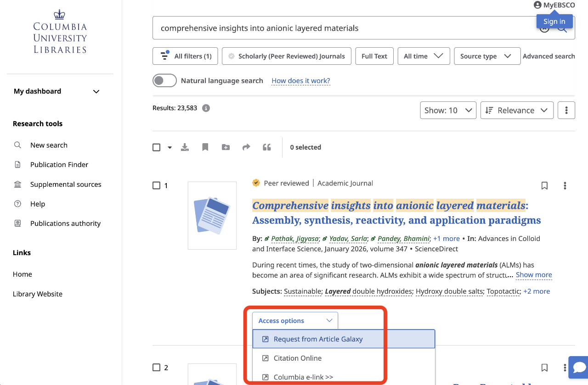Open the cite (quotation marks) icon
588x385 pixels.
point(267,147)
